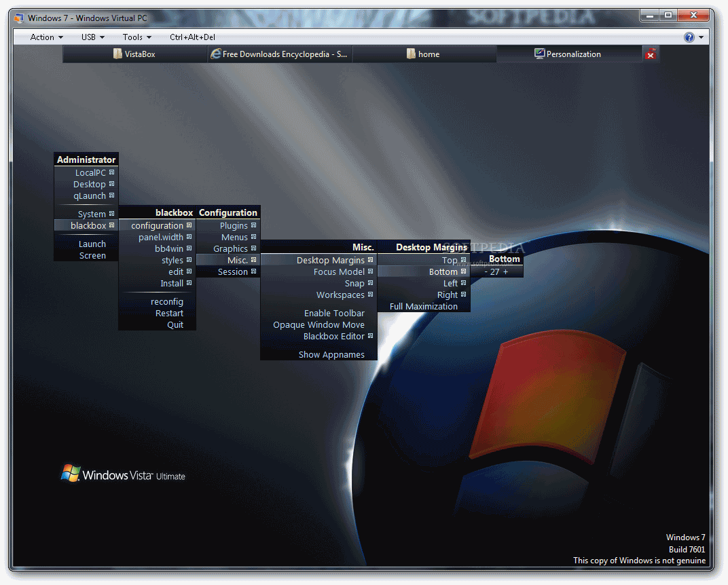The height and width of the screenshot is (585, 728).
Task: Open the Left margin submenu
Action: (x=424, y=284)
